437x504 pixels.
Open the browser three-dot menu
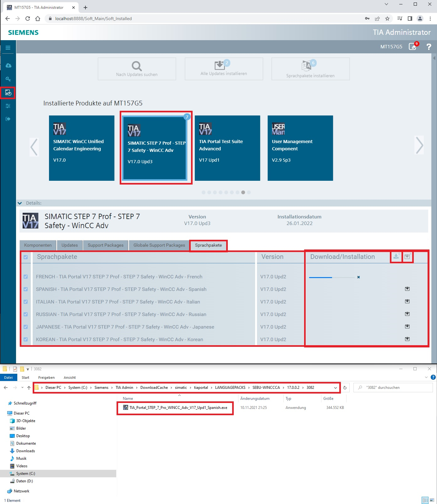click(430, 19)
